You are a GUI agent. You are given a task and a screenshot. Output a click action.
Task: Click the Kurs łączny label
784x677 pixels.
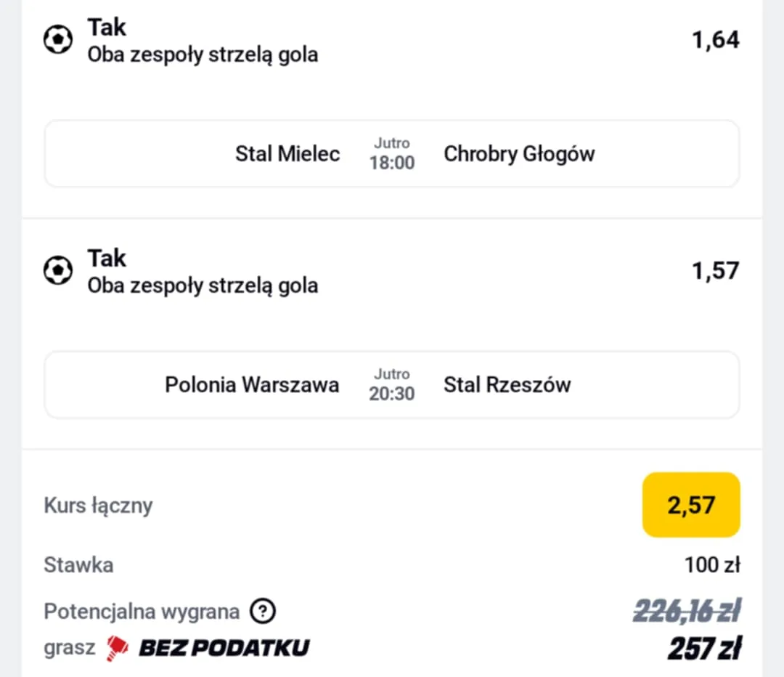[x=98, y=506]
